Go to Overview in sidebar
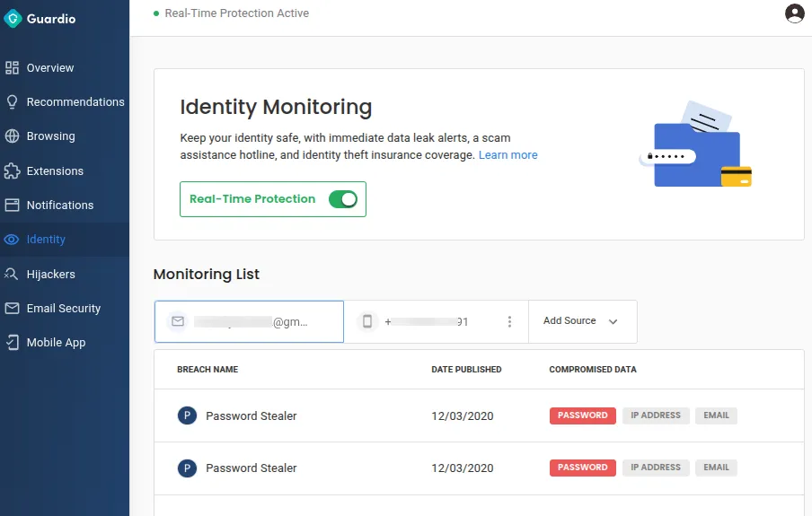Image resolution: width=812 pixels, height=516 pixels. click(50, 68)
